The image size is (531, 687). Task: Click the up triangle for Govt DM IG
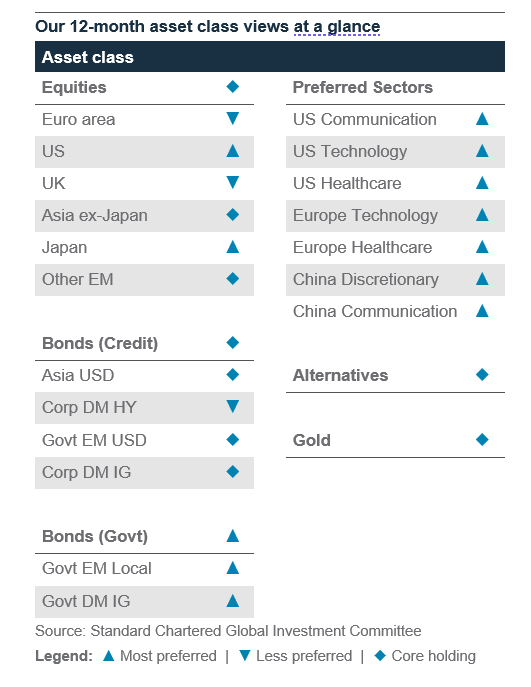(x=233, y=601)
